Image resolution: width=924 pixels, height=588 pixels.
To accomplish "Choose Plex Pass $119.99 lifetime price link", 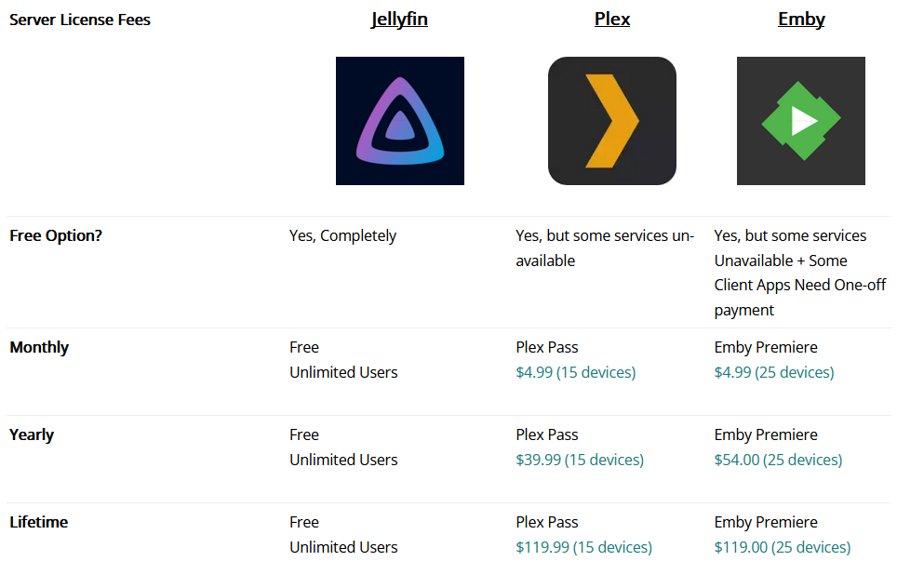I will (583, 547).
